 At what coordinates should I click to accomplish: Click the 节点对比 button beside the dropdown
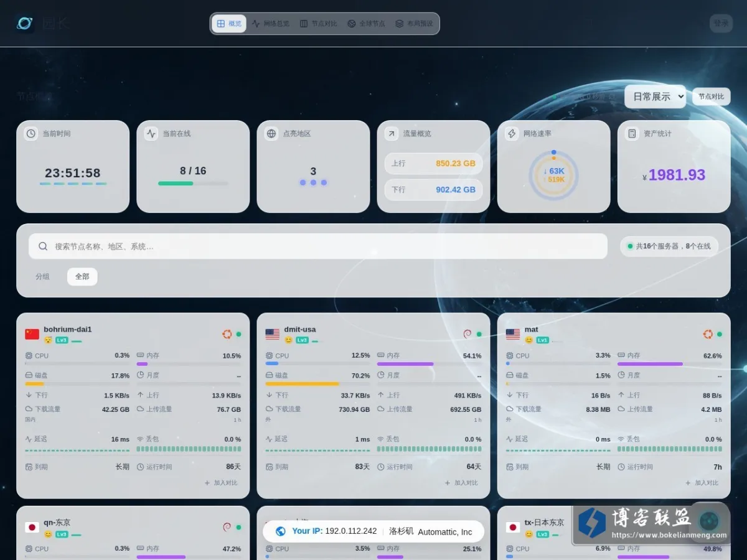[711, 96]
